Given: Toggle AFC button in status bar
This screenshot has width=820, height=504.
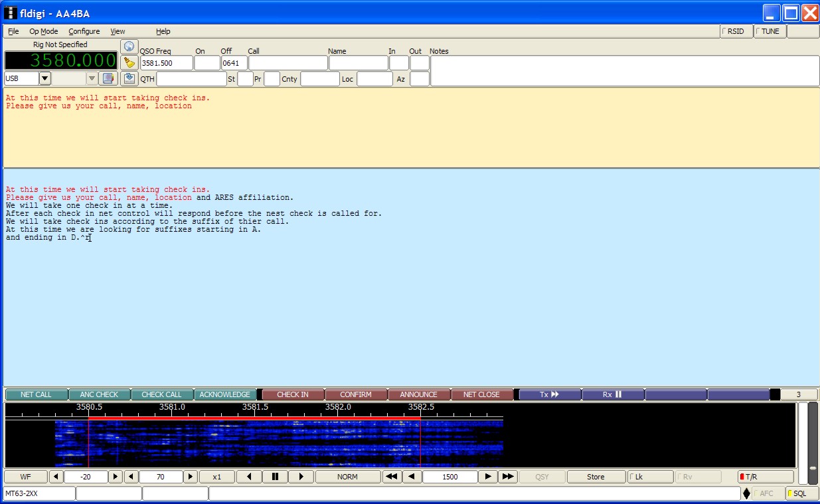Looking at the screenshot, I should (x=768, y=493).
